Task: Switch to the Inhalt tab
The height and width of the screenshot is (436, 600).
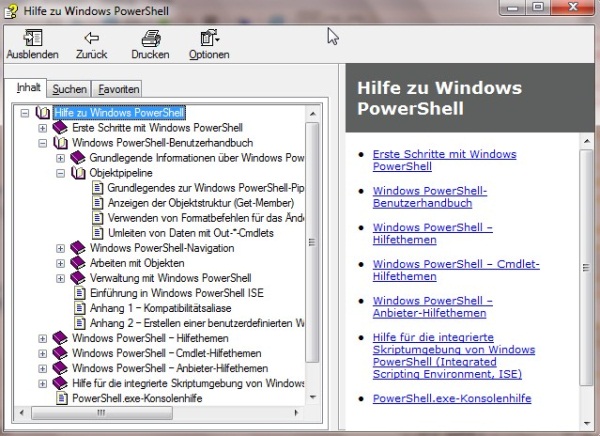Action: 26,88
